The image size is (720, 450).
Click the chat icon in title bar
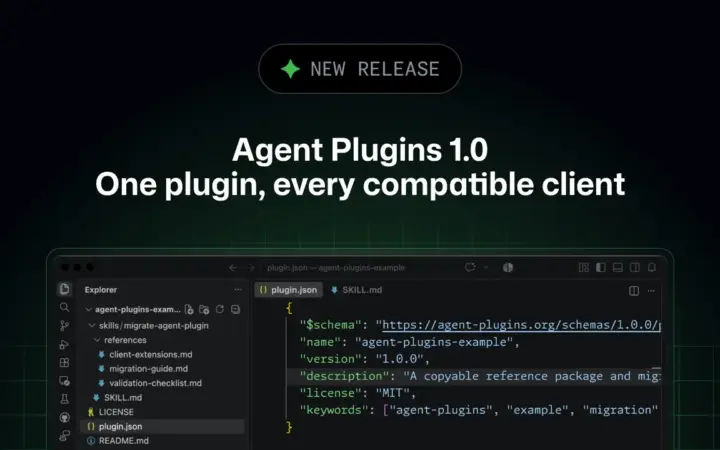point(470,267)
